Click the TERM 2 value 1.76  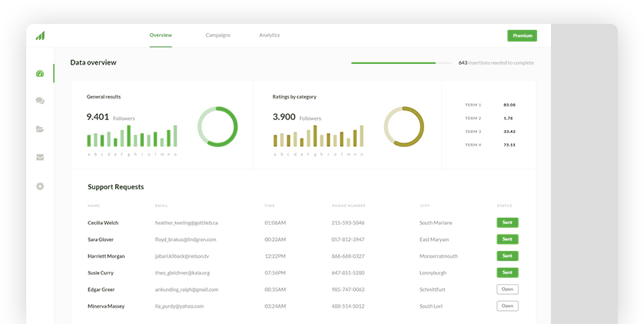(508, 119)
